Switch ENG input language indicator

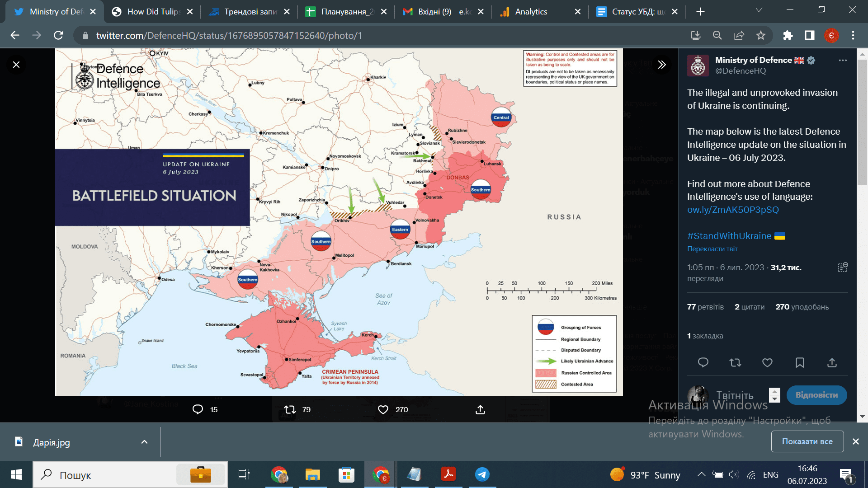pos(770,474)
